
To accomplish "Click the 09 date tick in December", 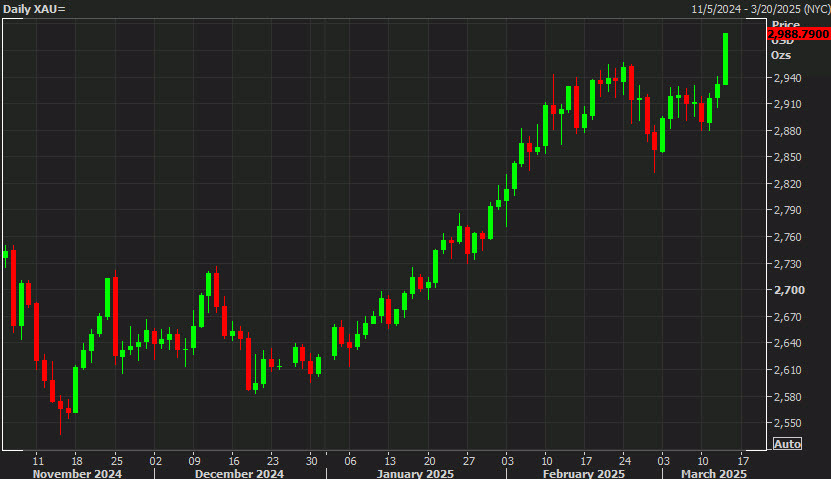I will 195,460.
